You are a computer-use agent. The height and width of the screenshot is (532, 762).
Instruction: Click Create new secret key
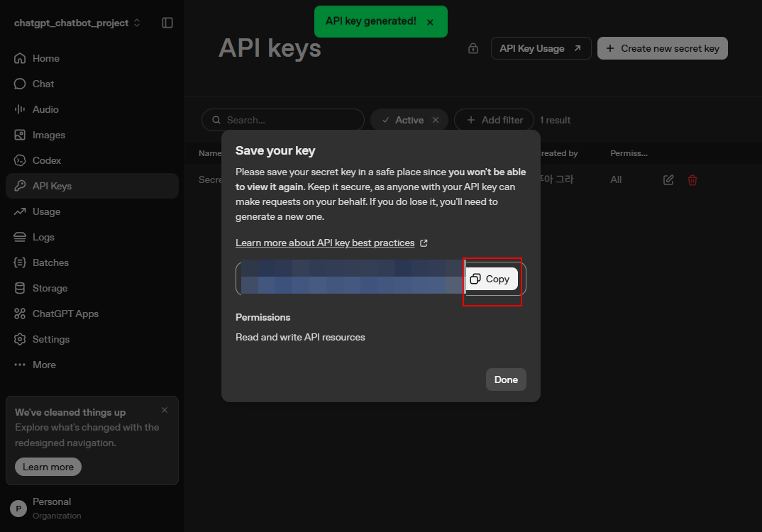(663, 48)
